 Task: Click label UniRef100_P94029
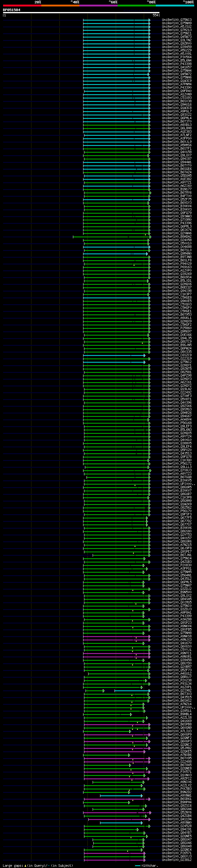pos(176,264)
